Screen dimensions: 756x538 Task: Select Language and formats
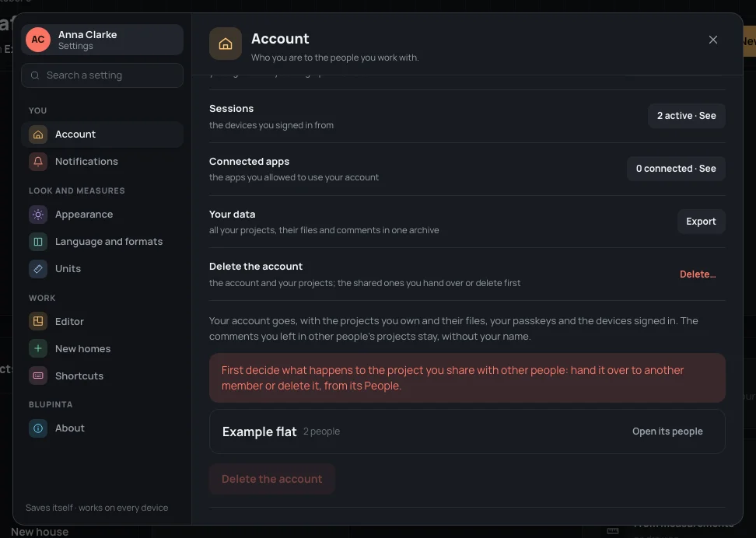coord(102,242)
